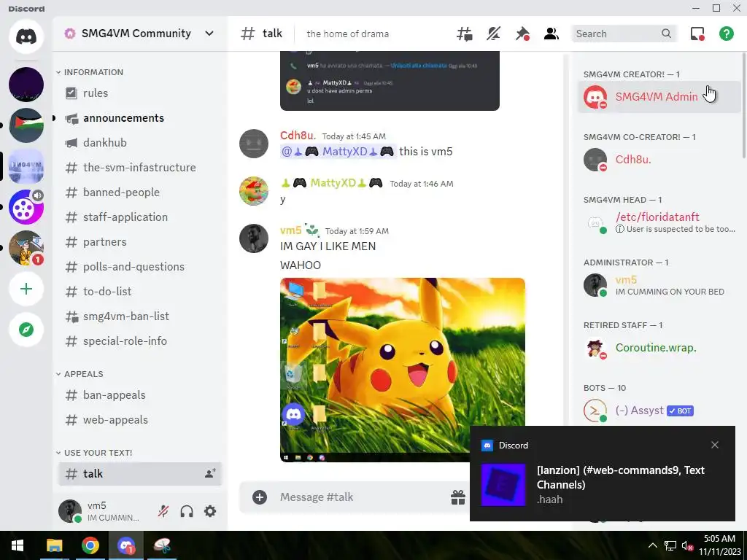The image size is (747, 560).
Task: Open the-svm-infastructure channel
Action: [x=139, y=167]
